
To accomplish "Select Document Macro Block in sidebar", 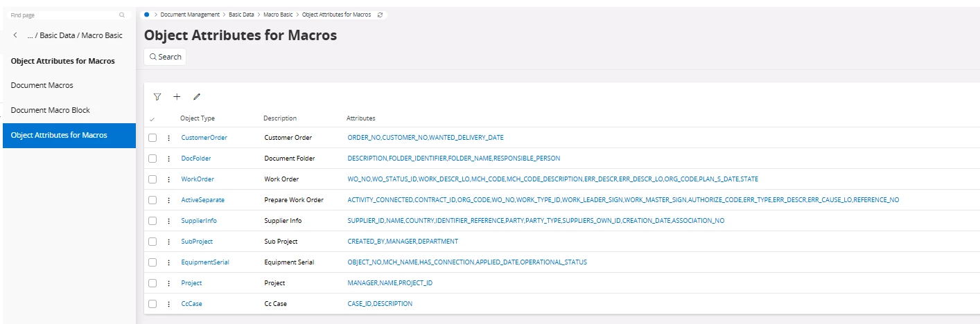I will click(x=51, y=110).
